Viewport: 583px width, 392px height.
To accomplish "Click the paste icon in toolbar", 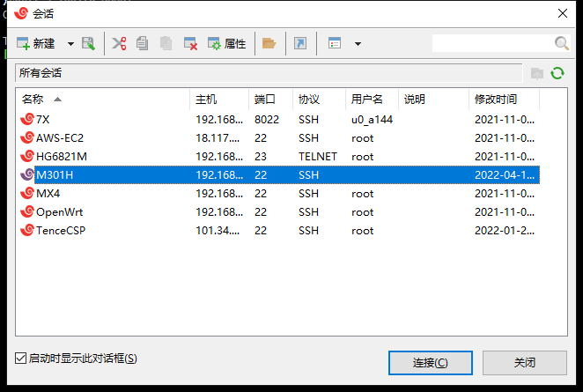I will [x=166, y=43].
